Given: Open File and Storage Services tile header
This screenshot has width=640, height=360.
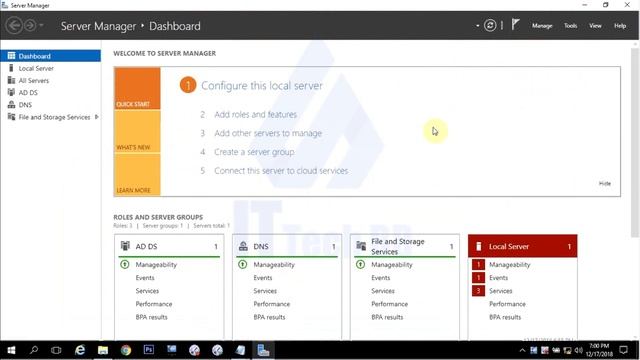Looking at the screenshot, I should coord(405,246).
